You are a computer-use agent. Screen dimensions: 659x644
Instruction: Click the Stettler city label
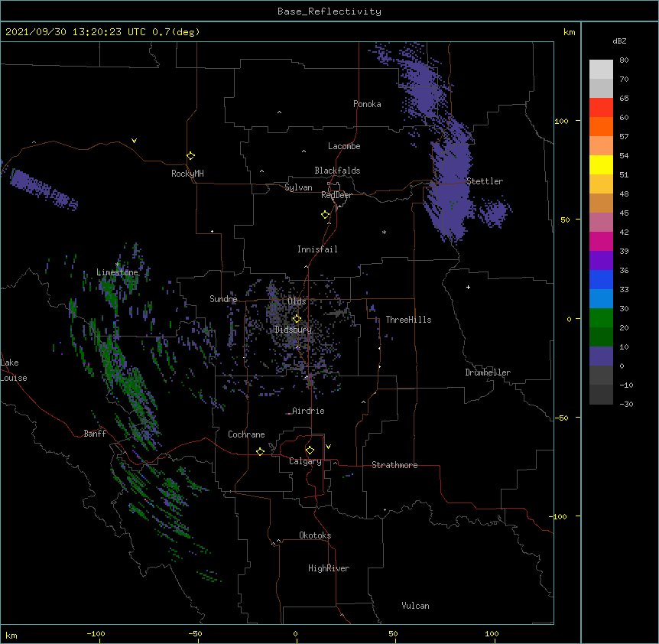(485, 181)
